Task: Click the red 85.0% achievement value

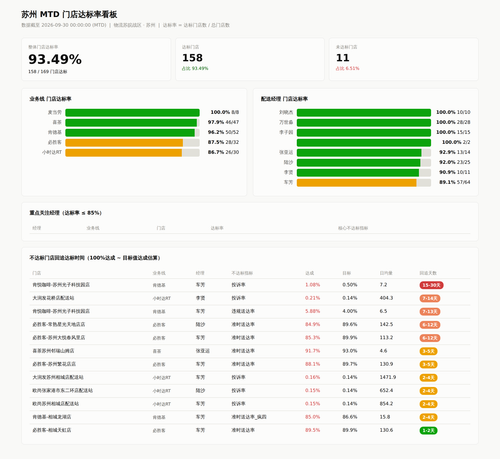Action: click(312, 417)
